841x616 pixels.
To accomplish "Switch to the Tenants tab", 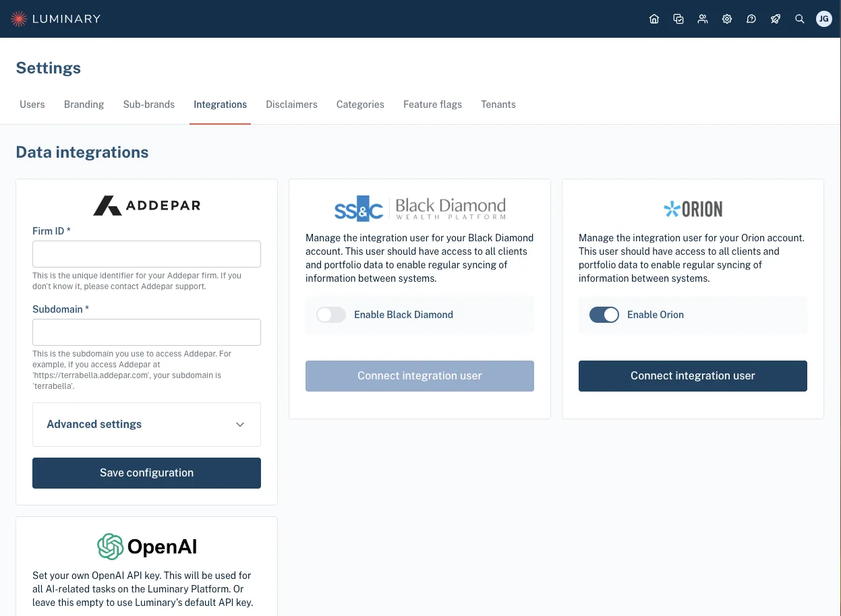I will point(498,104).
